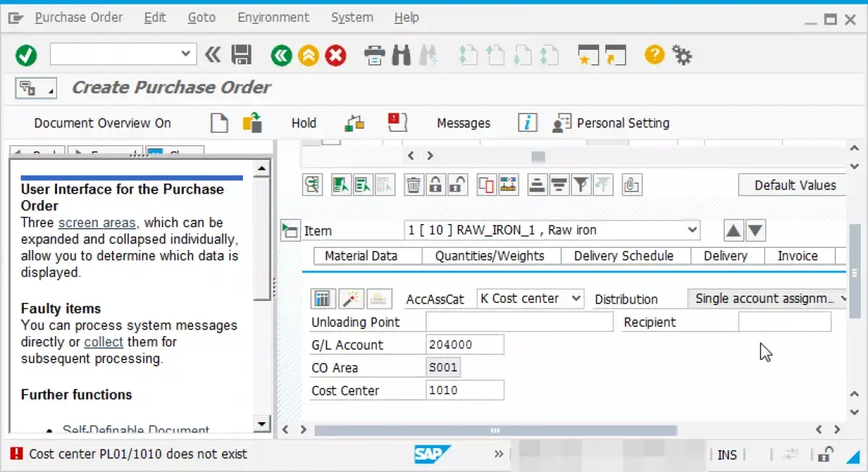Click the Other Purchase Order icon
868x472 pixels.
pos(252,123)
